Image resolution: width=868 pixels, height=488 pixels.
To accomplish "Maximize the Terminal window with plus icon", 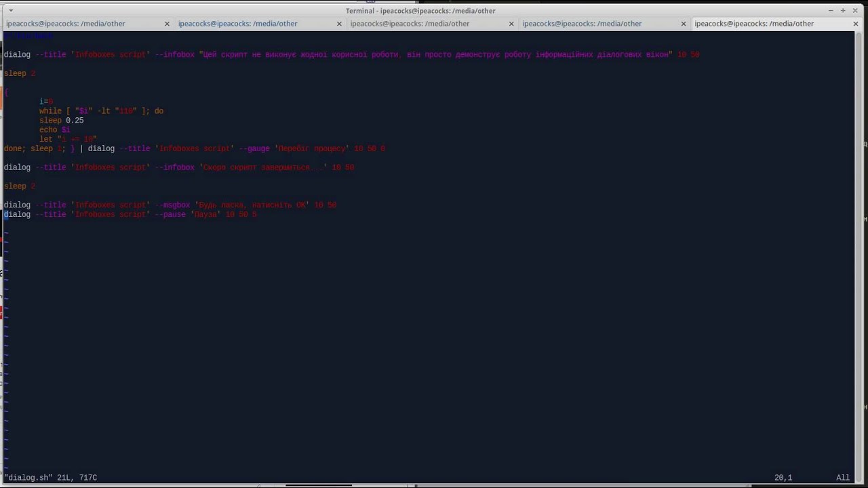I will [844, 10].
